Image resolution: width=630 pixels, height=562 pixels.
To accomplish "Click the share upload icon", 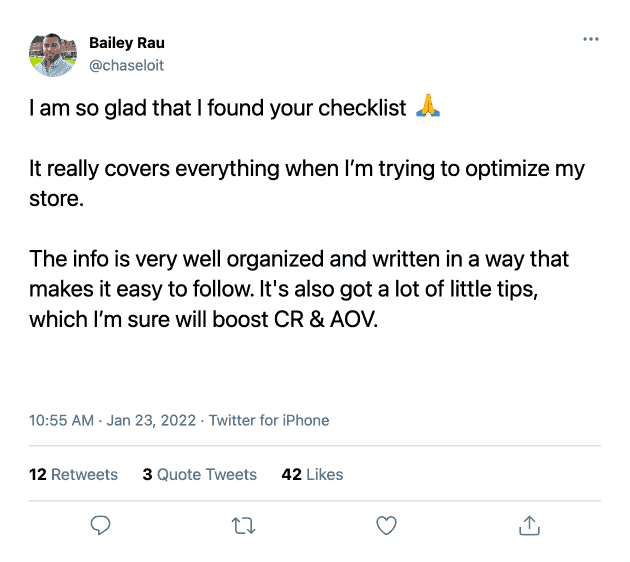I will [x=529, y=524].
